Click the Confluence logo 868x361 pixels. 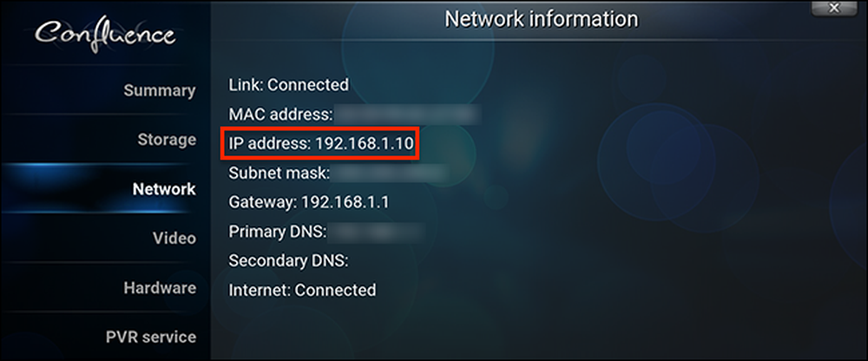click(105, 36)
